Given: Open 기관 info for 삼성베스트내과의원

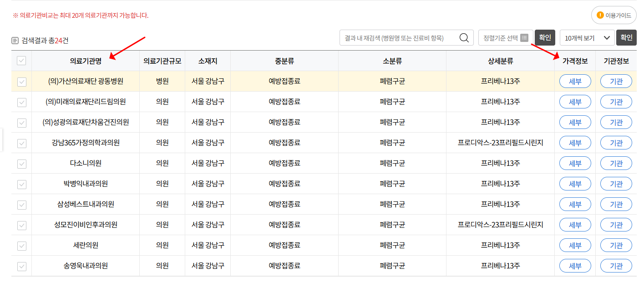Looking at the screenshot, I should coord(616,204).
